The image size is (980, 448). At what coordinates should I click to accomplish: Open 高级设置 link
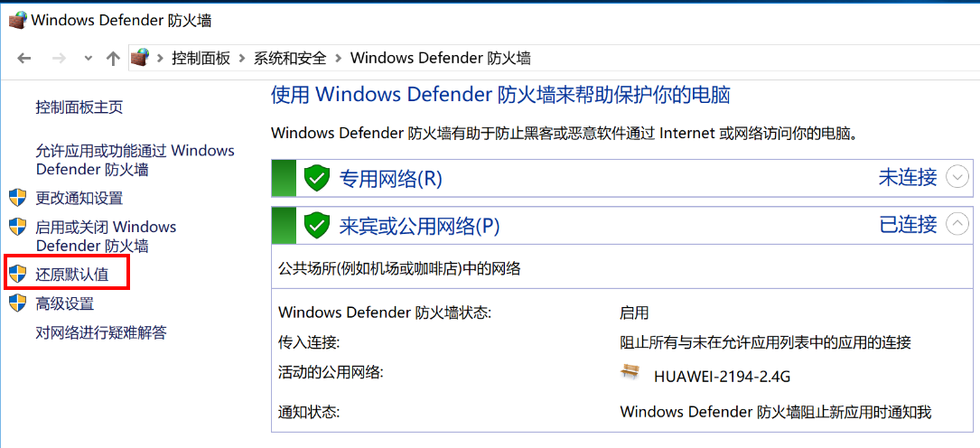tap(65, 303)
